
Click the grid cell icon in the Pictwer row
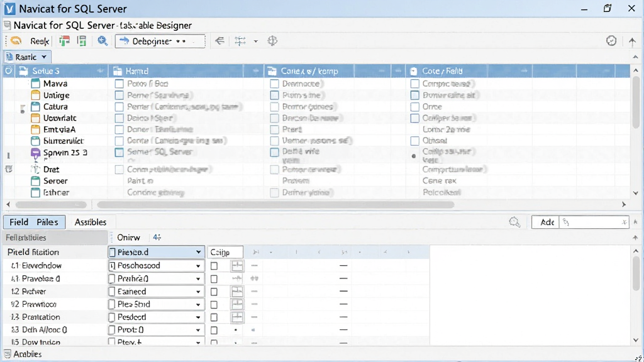[237, 292]
